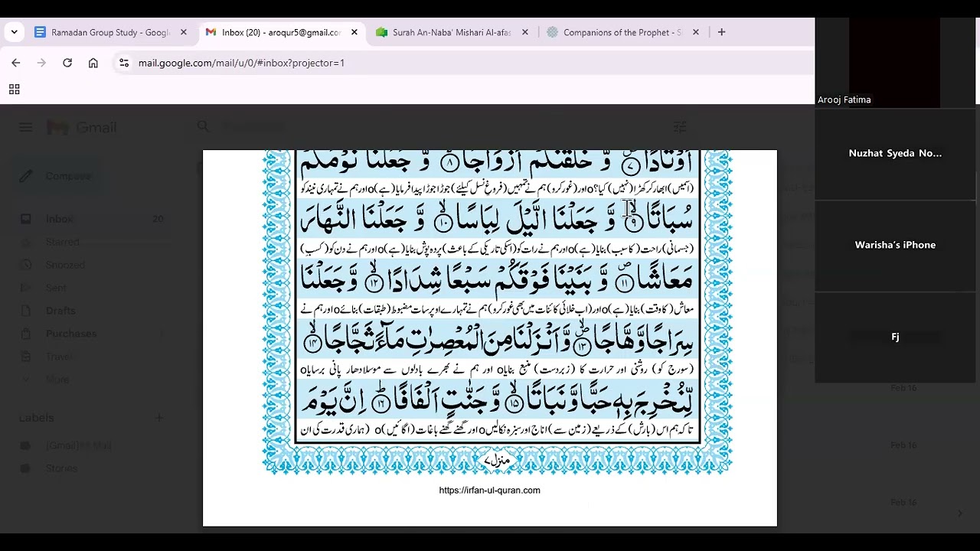Viewport: 980px width, 551px height.
Task: Reload the current page
Action: [67, 63]
